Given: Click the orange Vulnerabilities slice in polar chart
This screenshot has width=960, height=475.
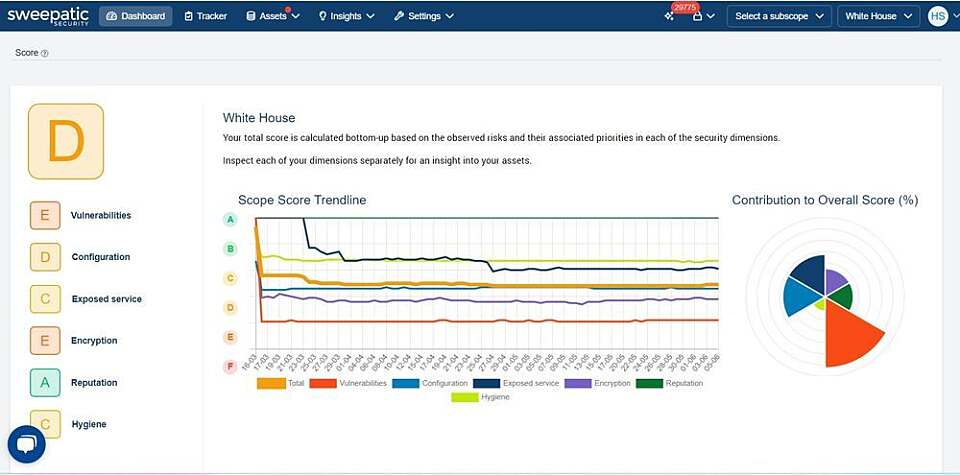Looking at the screenshot, I should (850, 334).
